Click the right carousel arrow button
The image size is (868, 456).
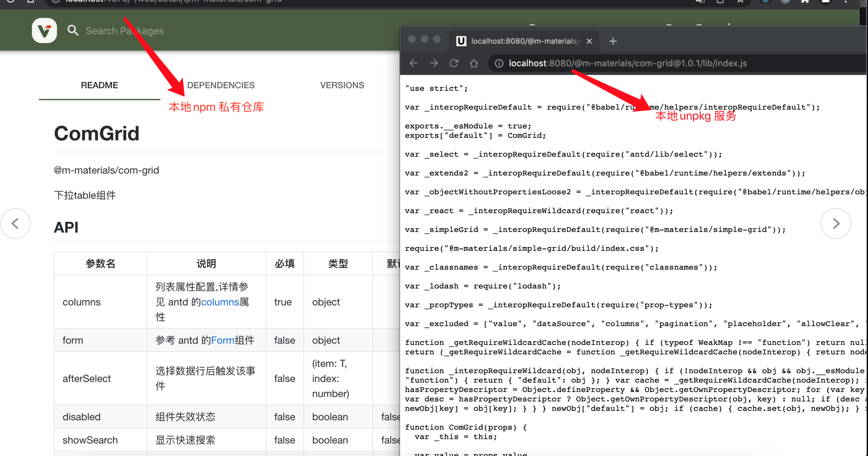(836, 223)
